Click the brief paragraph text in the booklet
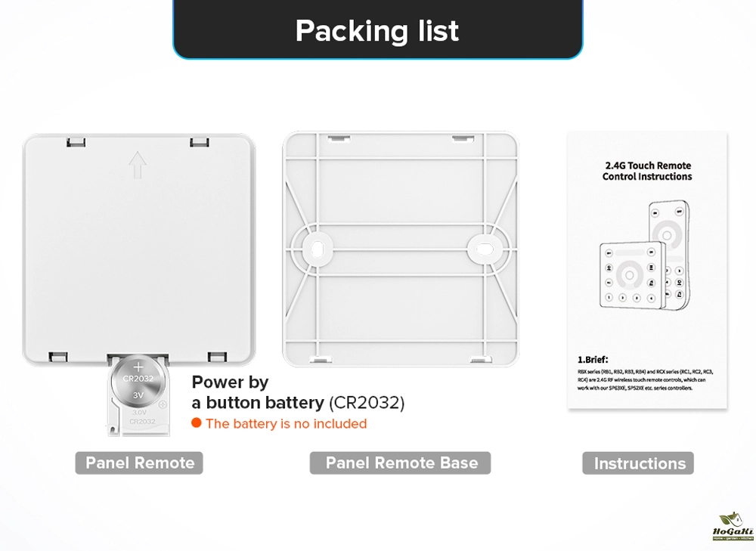 [645, 380]
